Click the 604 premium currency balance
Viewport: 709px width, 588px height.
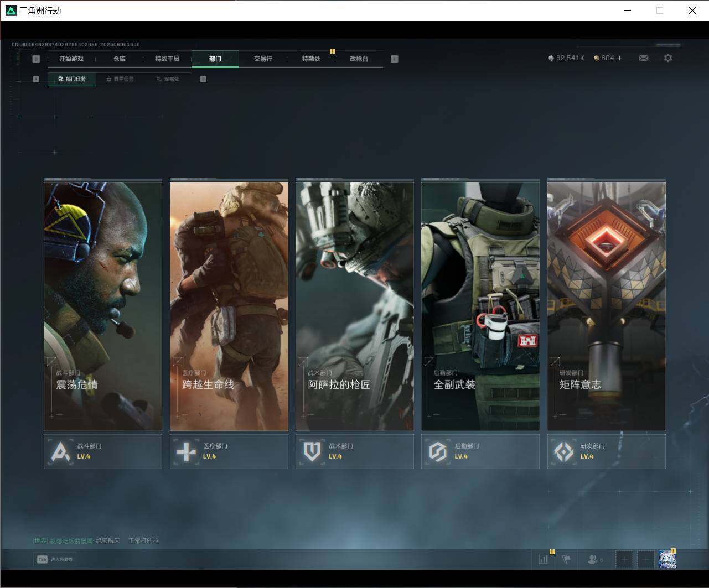coord(607,58)
